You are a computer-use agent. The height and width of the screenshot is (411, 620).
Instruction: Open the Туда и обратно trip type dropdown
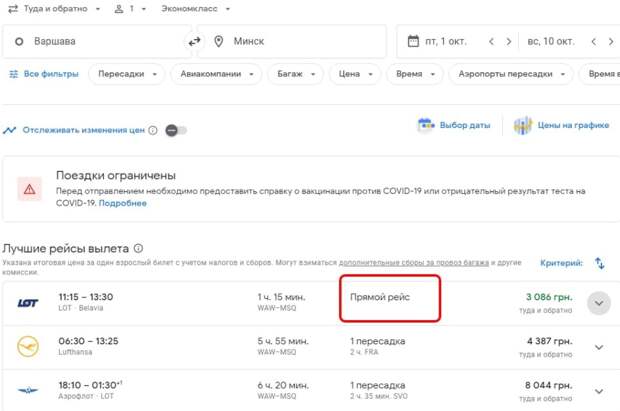pyautogui.click(x=54, y=8)
